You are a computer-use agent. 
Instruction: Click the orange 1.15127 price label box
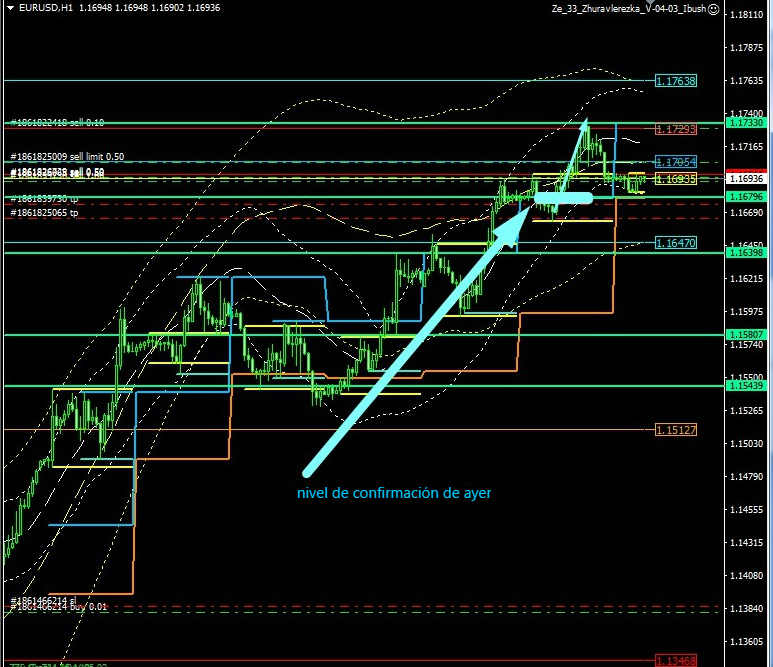675,429
